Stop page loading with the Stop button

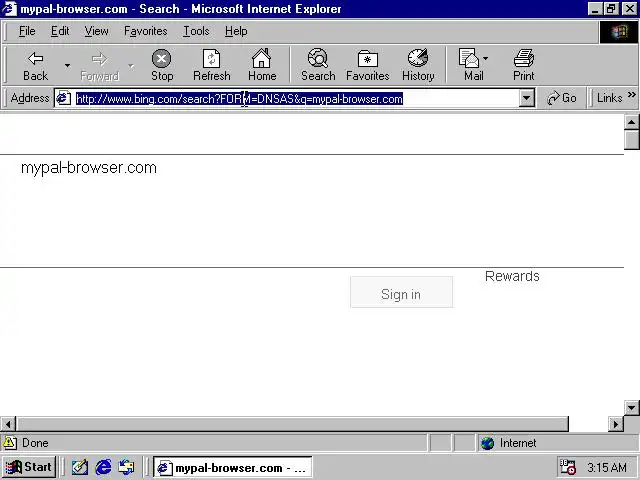pyautogui.click(x=162, y=66)
